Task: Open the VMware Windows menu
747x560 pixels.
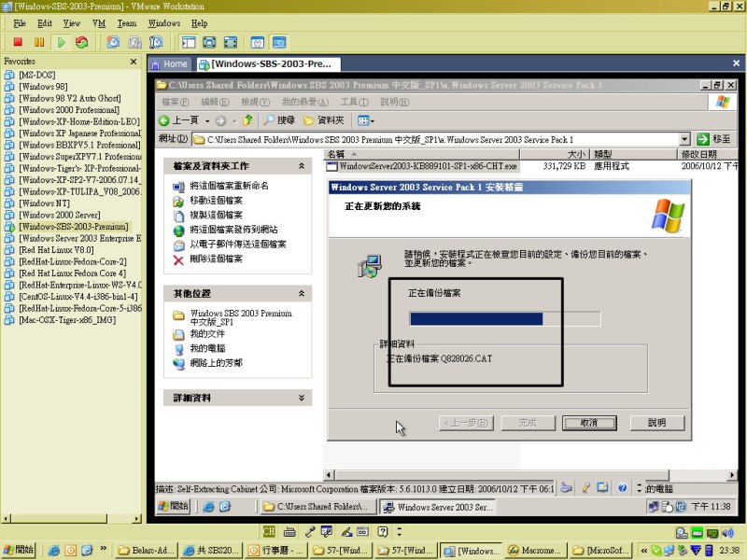Action: pos(164,23)
